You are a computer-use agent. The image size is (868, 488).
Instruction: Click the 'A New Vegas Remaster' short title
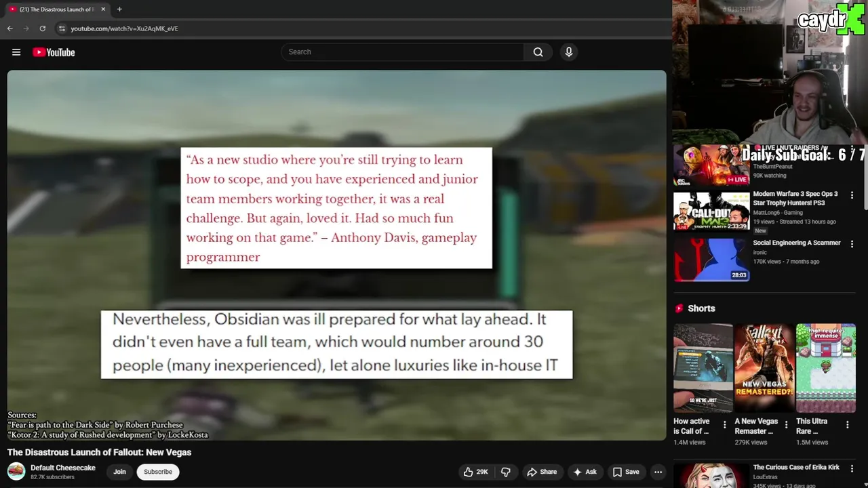tap(756, 426)
